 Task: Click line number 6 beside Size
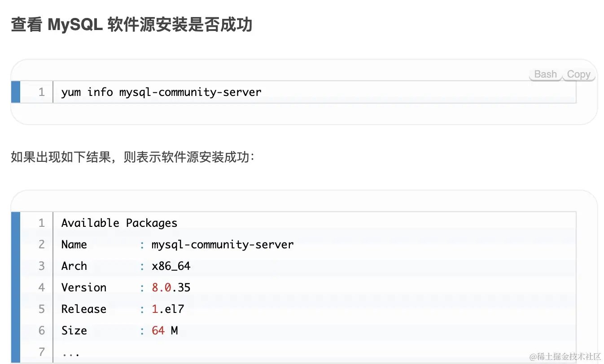42,331
